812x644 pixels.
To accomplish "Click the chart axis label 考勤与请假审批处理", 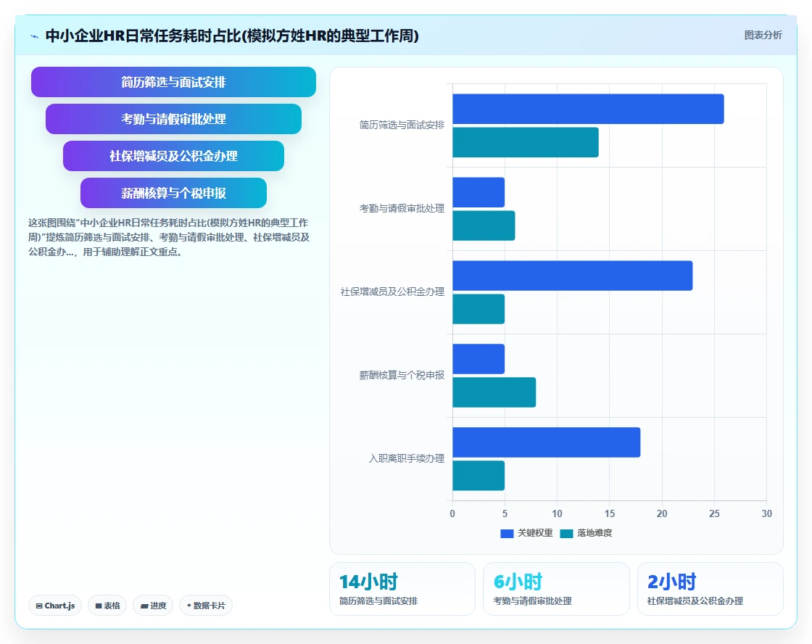I will 402,208.
